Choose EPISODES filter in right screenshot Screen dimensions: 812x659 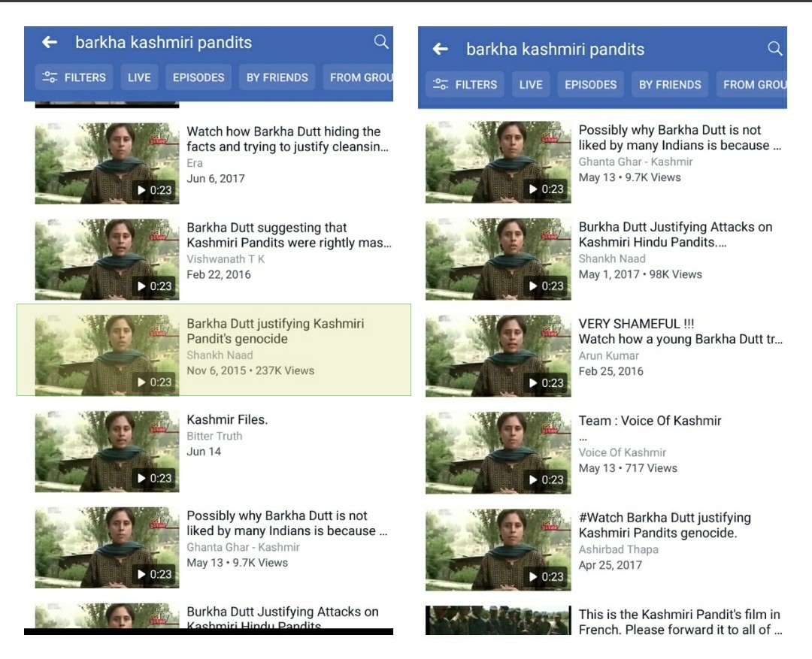tap(590, 84)
